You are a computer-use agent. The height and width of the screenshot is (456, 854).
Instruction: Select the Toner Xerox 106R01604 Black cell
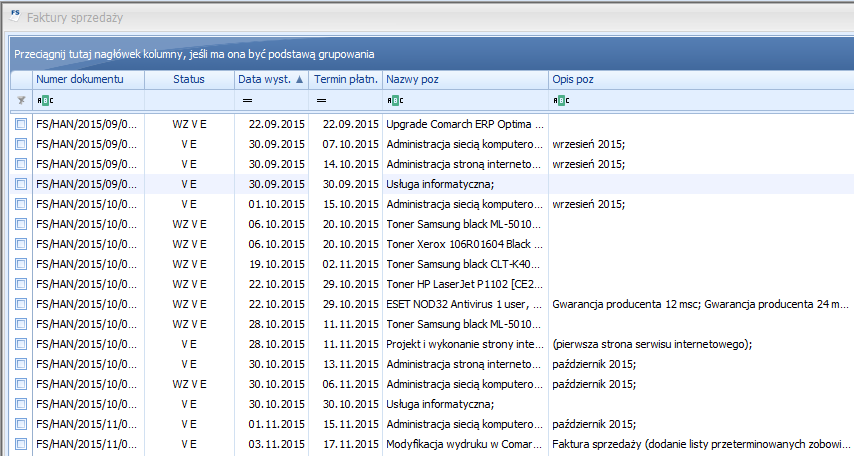tap(465, 244)
